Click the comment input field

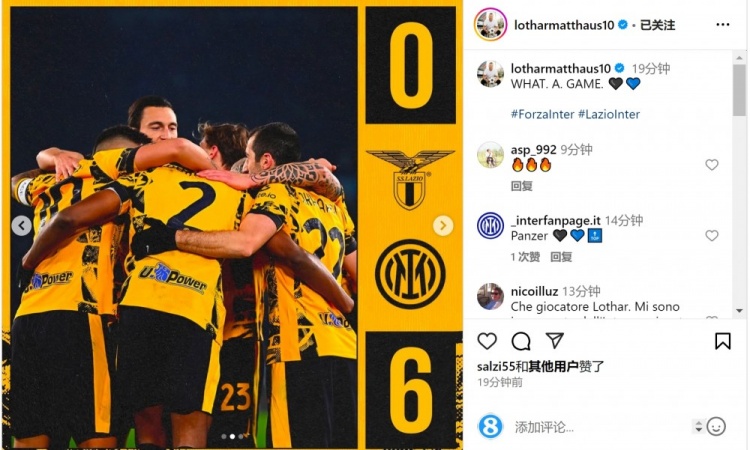(x=600, y=427)
